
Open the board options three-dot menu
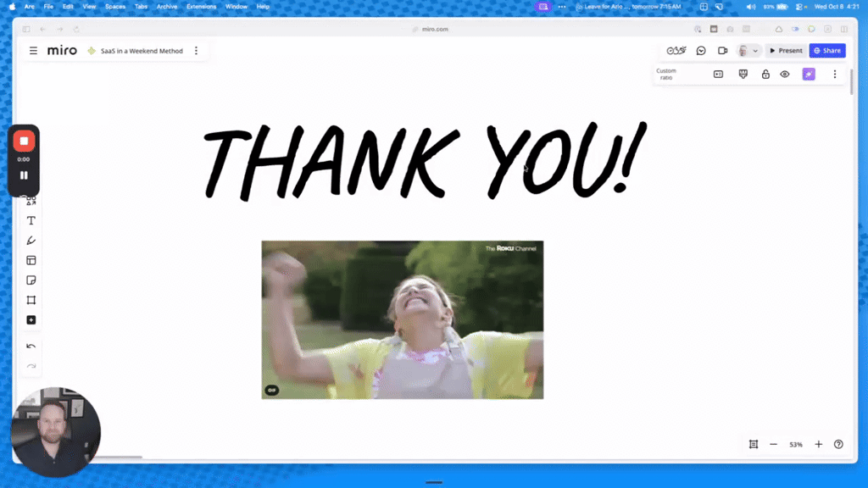click(x=196, y=50)
